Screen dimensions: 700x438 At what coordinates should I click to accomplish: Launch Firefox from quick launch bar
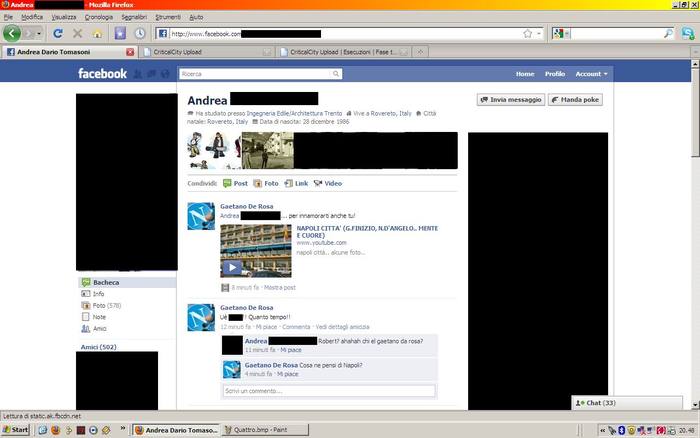coord(56,430)
